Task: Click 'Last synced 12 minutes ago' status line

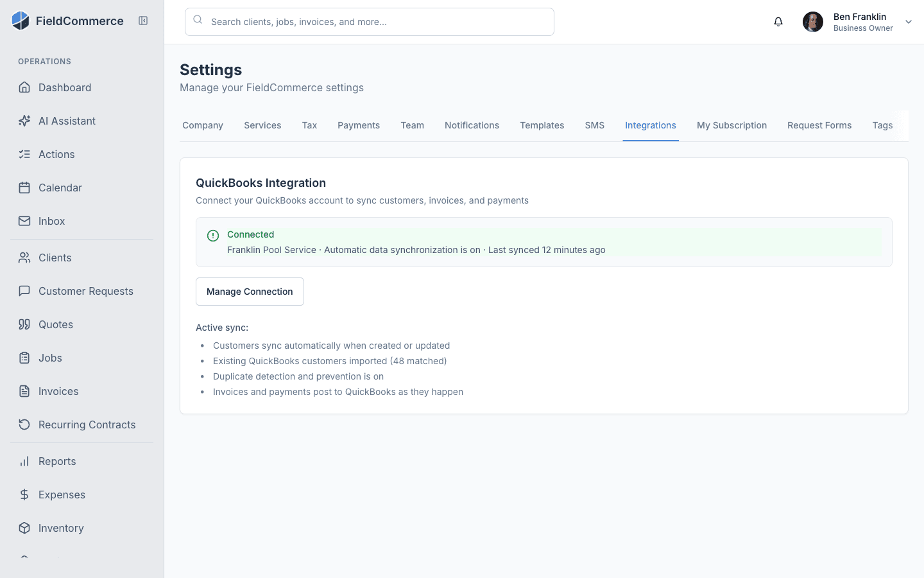Action: click(x=547, y=250)
